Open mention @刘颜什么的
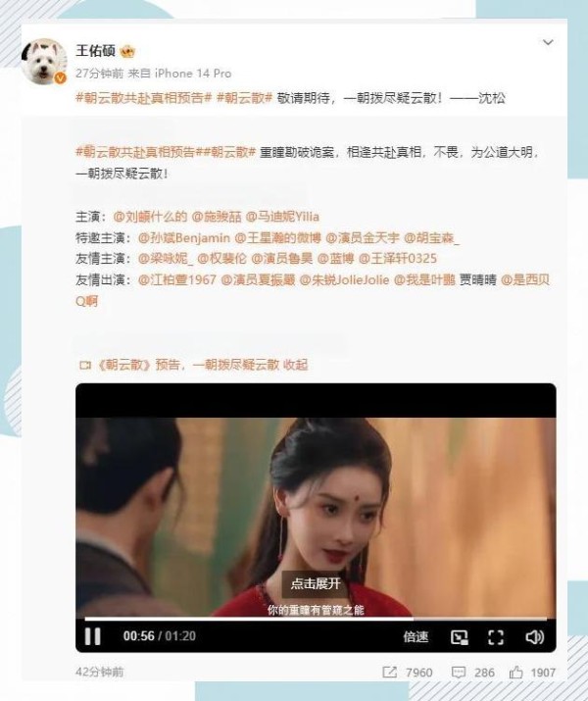Image resolution: width=588 pixels, height=701 pixels. [x=150, y=217]
